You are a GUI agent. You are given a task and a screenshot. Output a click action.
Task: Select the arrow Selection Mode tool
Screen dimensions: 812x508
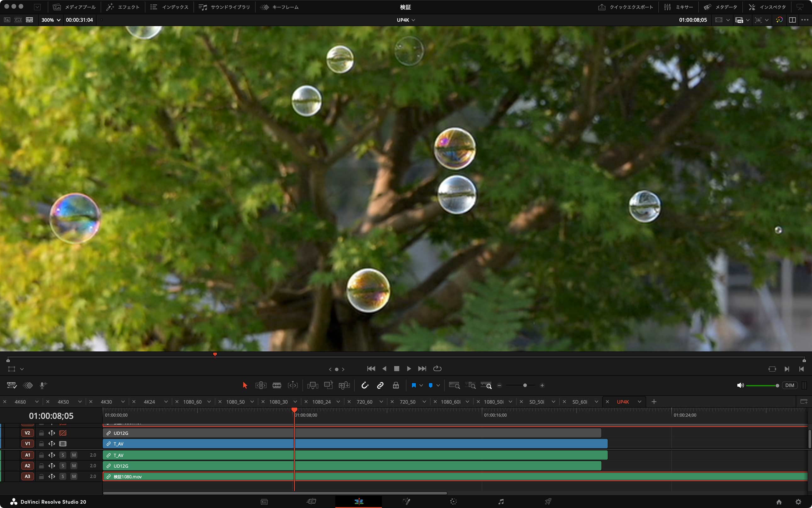245,385
